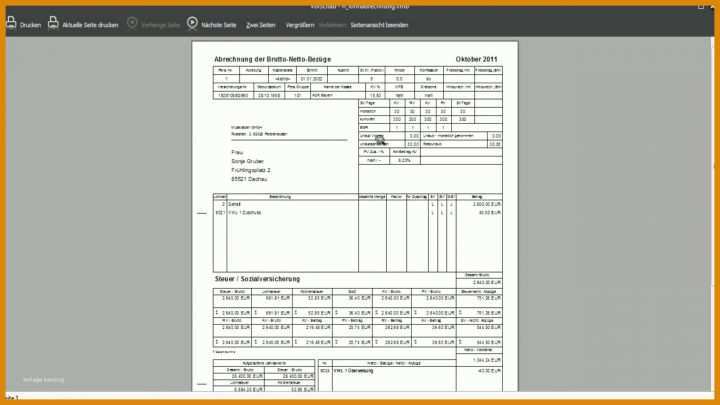
Task: Click the Sonja Gruber recipient address block
Action: point(251,166)
